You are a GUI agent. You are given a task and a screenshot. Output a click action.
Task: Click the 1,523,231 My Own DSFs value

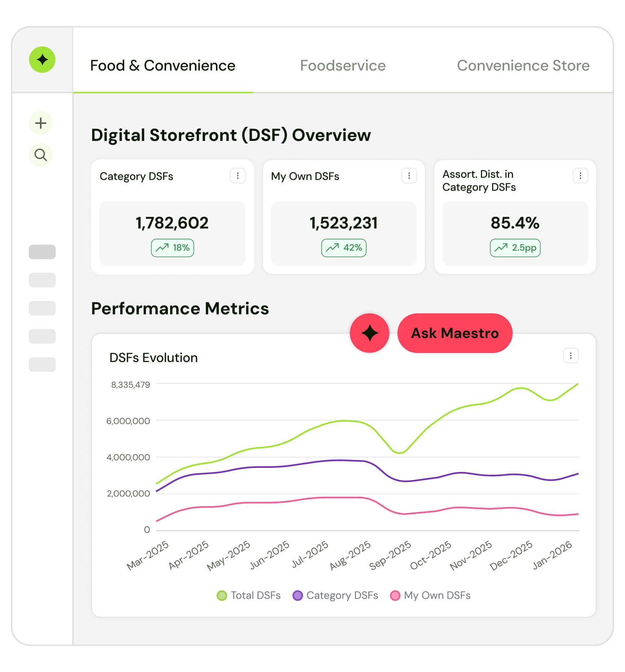click(344, 223)
